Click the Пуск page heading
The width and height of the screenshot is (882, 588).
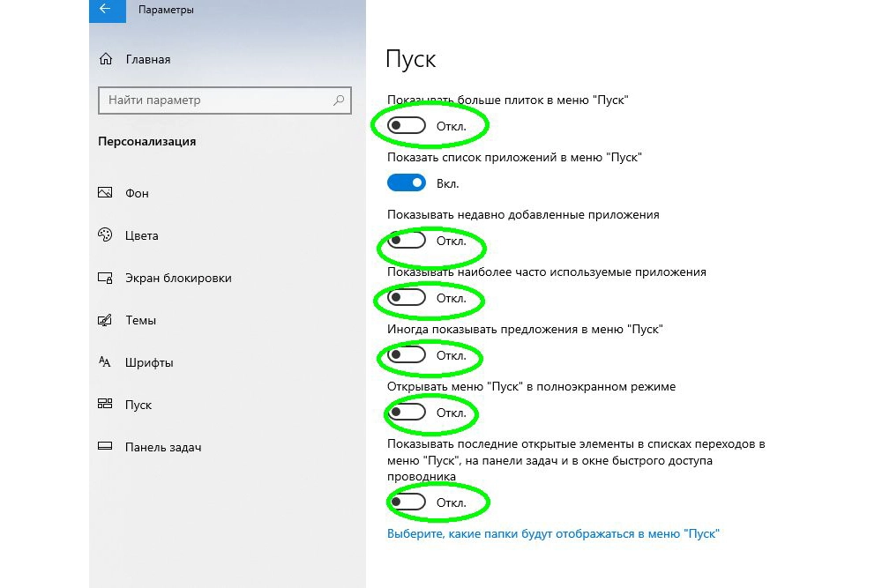point(411,59)
